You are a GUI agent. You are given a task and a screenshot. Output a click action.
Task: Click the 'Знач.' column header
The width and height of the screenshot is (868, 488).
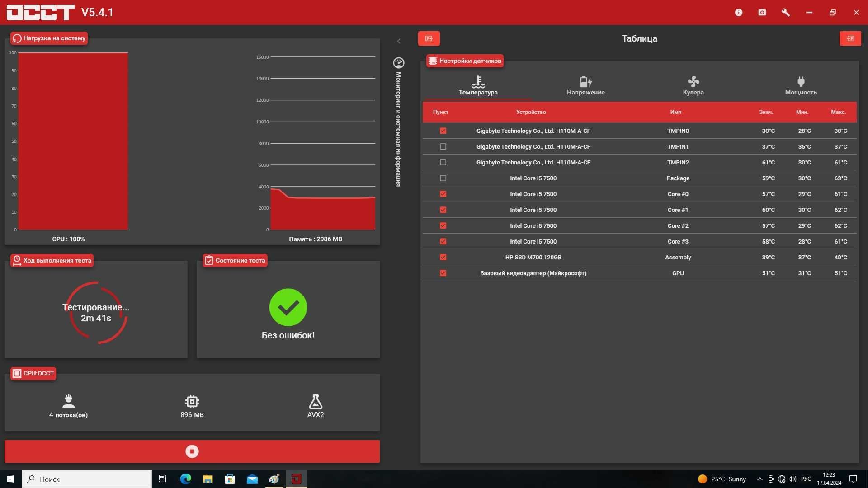click(766, 112)
